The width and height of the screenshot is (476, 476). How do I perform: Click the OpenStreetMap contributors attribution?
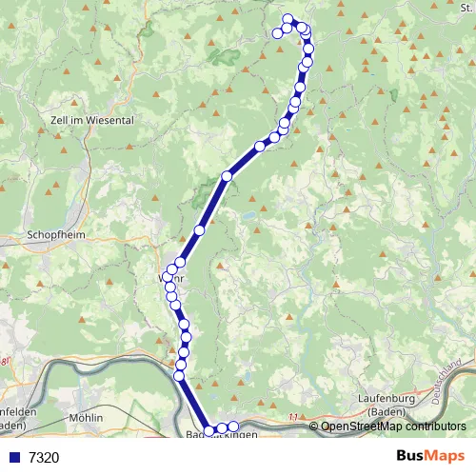point(387,426)
